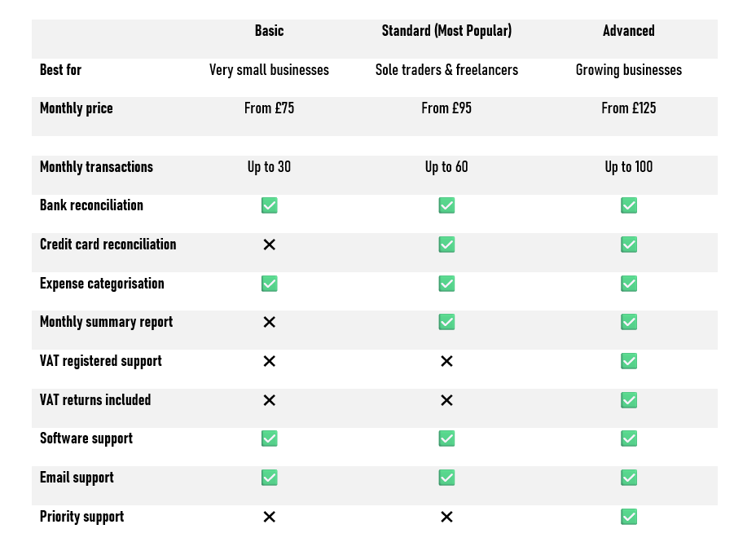
Task: Click the From £95 price text
Action: 446,108
